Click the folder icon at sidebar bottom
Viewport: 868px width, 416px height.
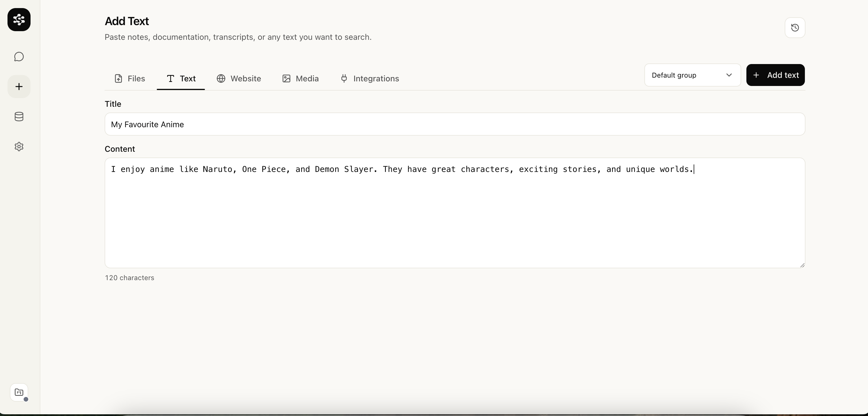click(x=19, y=392)
